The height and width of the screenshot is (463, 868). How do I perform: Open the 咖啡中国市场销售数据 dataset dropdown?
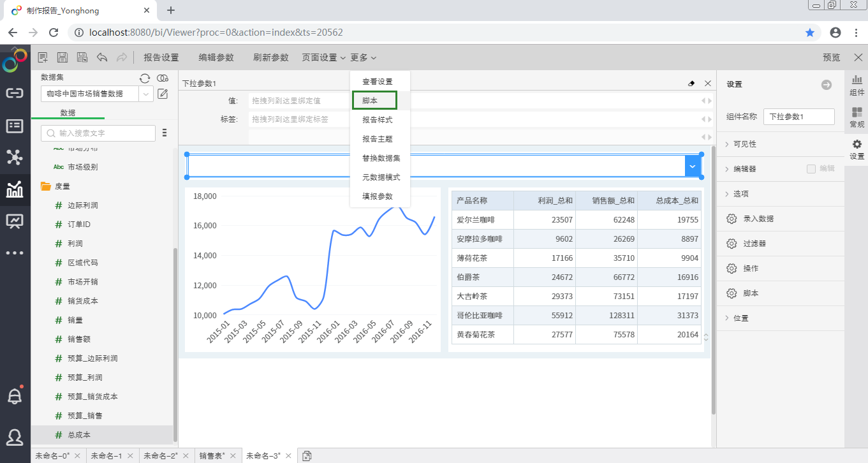[x=146, y=94]
